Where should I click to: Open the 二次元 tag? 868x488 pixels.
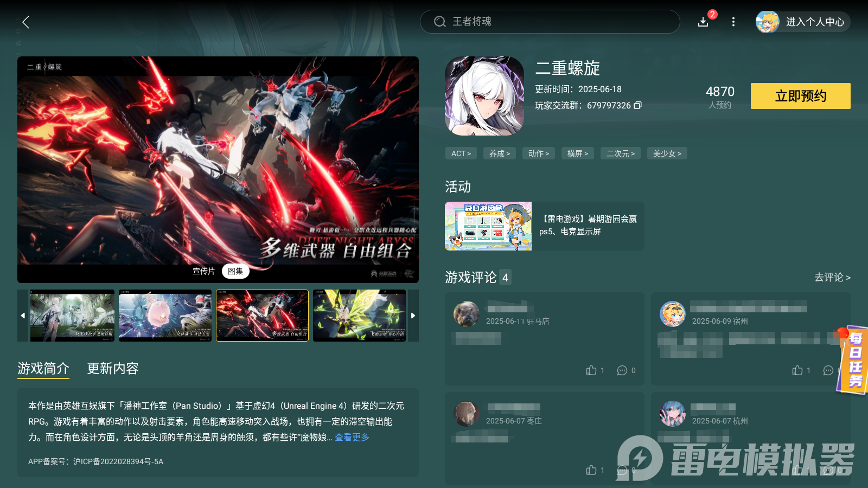(x=621, y=153)
